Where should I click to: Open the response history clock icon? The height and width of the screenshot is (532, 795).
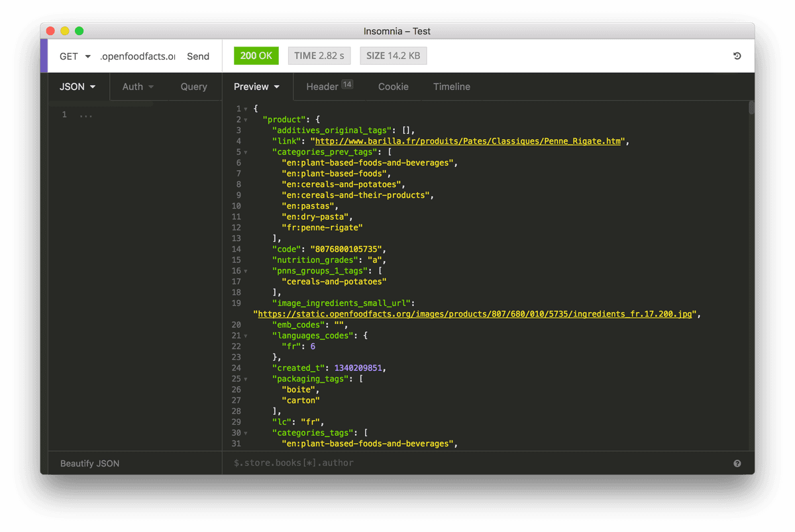pos(737,56)
